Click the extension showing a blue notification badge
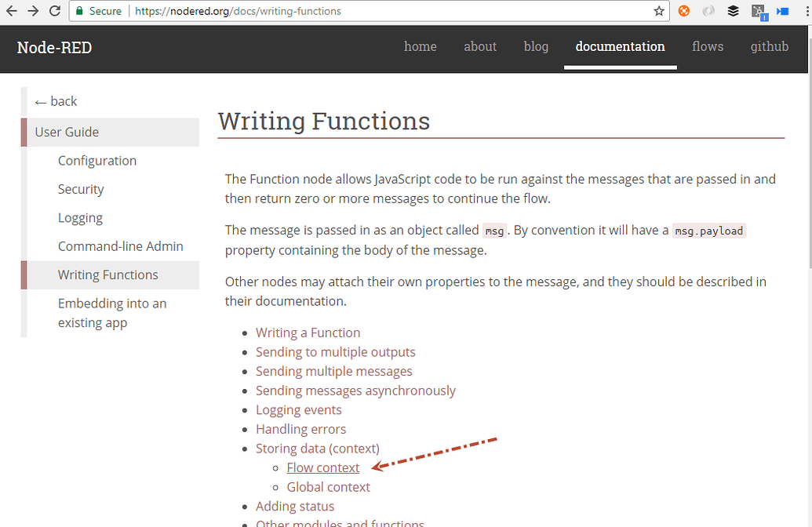The width and height of the screenshot is (812, 527). tap(758, 11)
